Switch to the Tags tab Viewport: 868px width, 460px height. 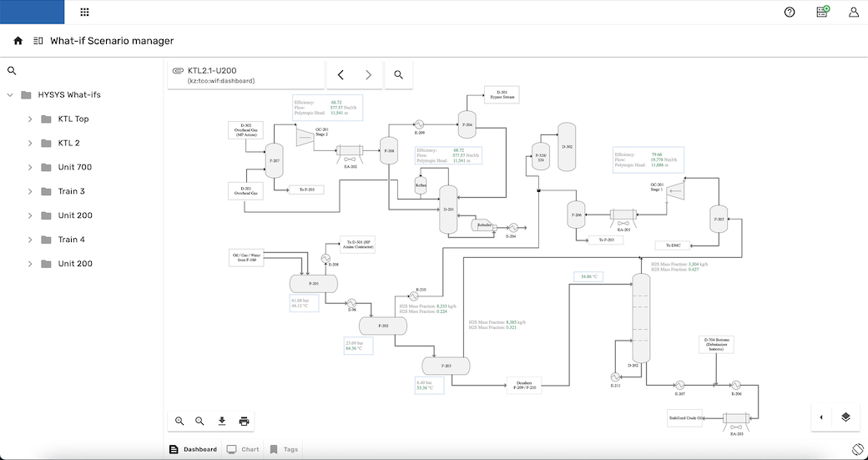284,449
